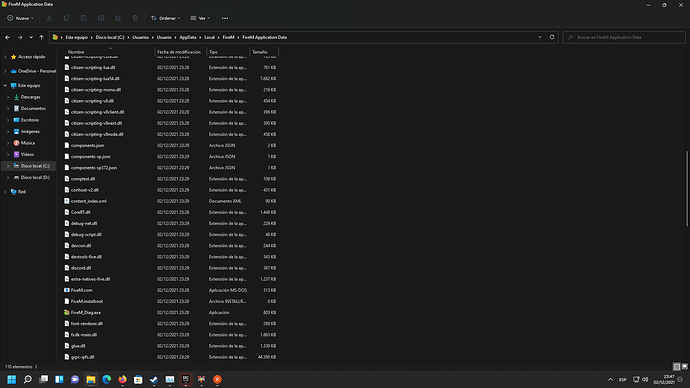Image resolution: width=690 pixels, height=388 pixels.
Task: Open the Nuevo dropdown menu
Action: [21, 18]
